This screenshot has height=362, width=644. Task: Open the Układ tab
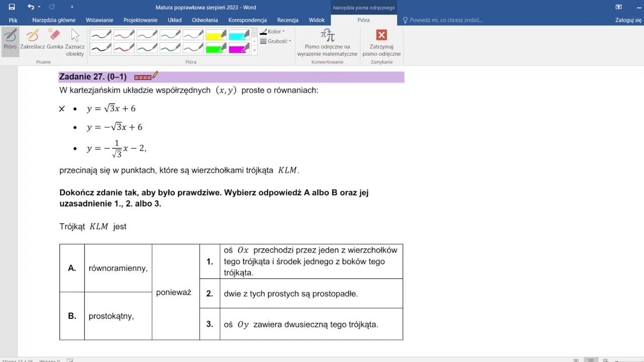(175, 20)
